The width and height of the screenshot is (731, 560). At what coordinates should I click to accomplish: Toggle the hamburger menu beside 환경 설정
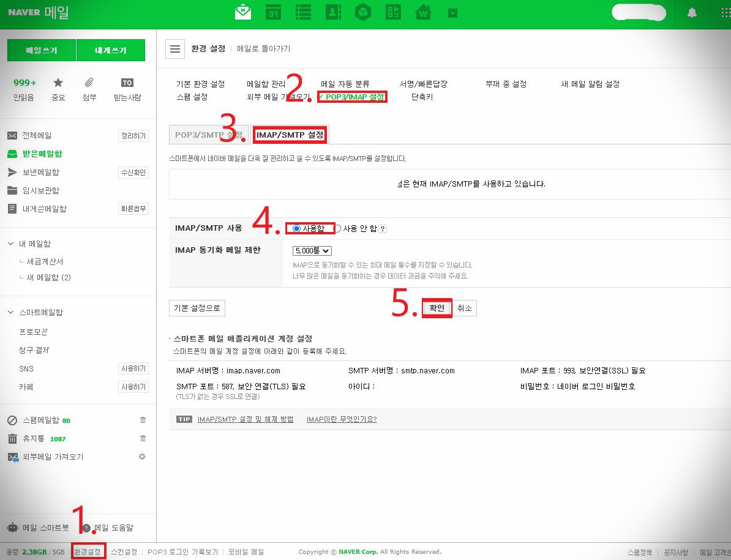click(175, 49)
